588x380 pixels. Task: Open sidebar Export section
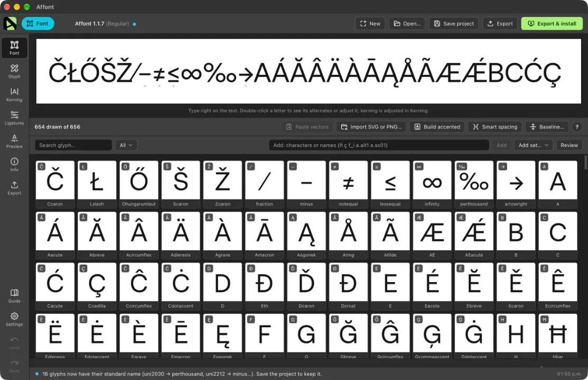[x=14, y=188]
